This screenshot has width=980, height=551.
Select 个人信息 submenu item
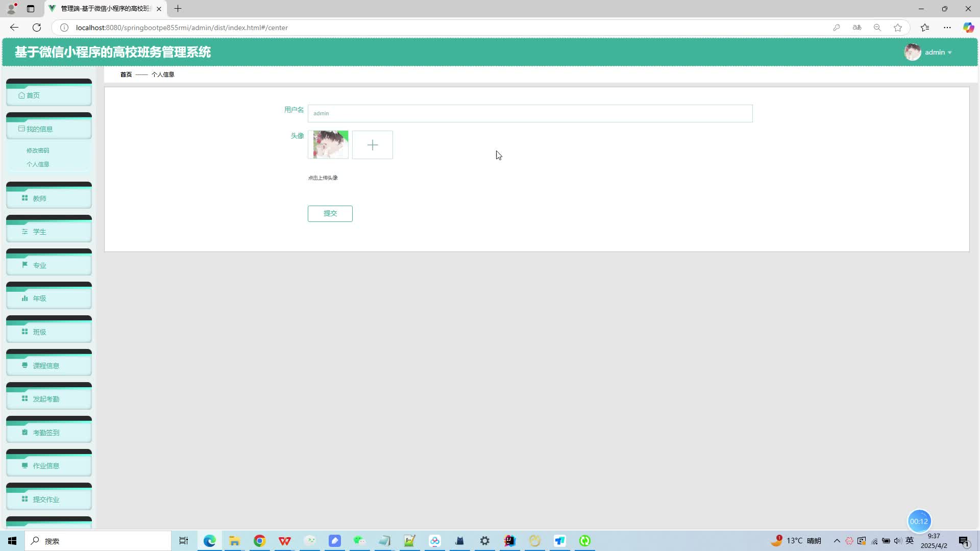tap(38, 164)
